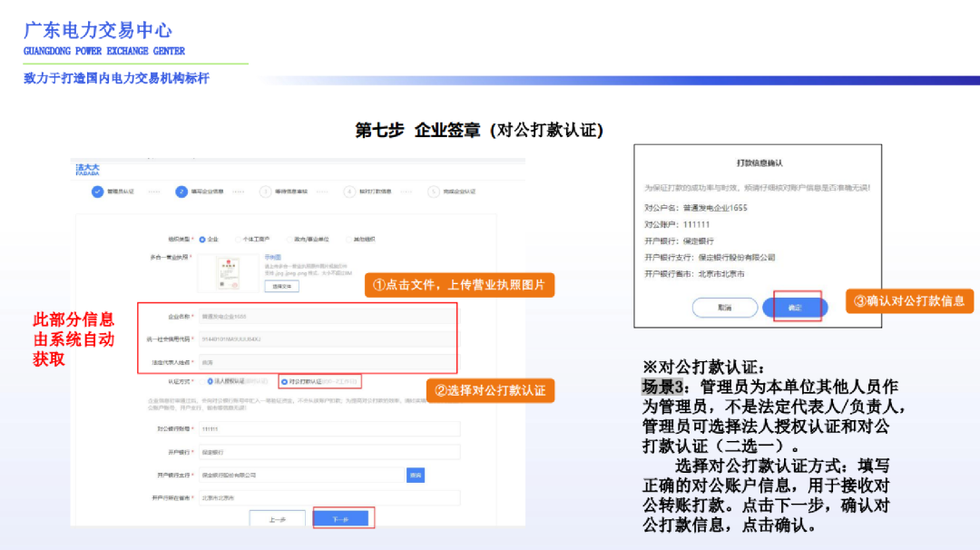Click the completed 管理员认证 step checkmark icon

coord(98,192)
